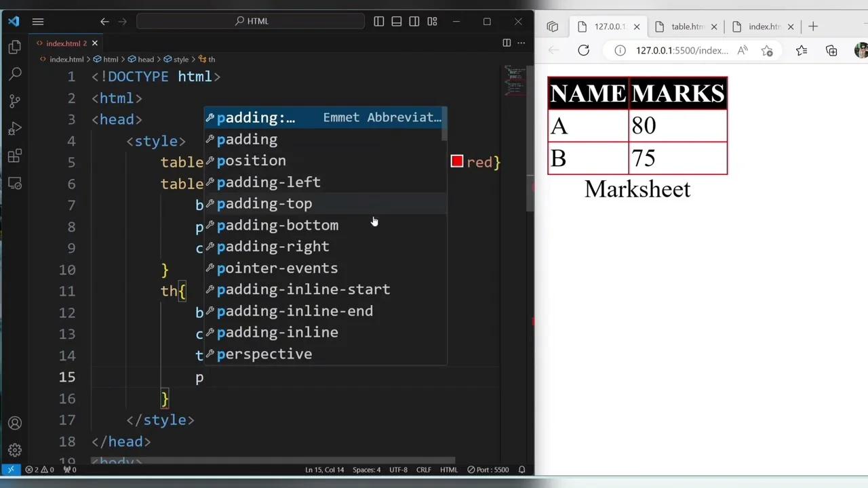Switch to the table.html browser tab
The height and width of the screenshot is (488, 868).
(686, 26)
